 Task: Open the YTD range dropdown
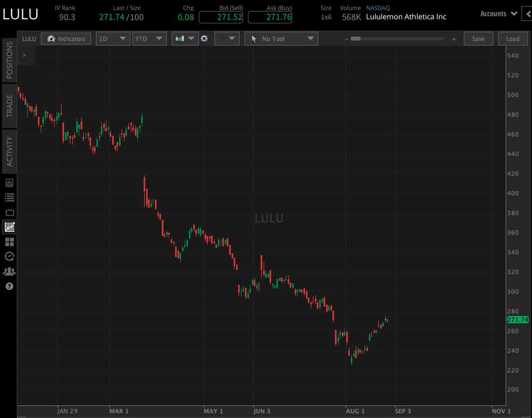click(x=149, y=38)
